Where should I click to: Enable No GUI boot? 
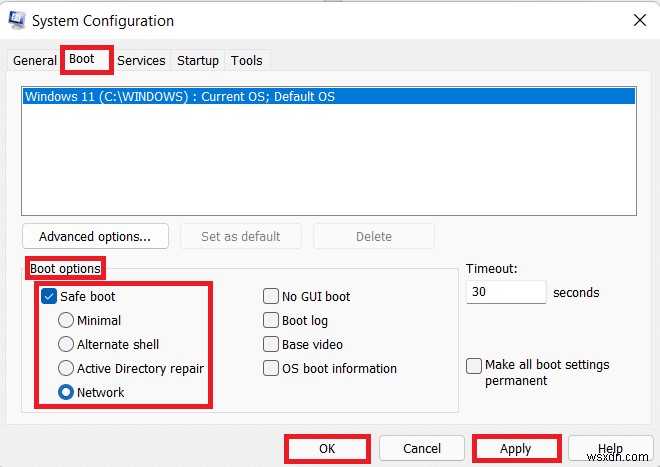[x=271, y=296]
